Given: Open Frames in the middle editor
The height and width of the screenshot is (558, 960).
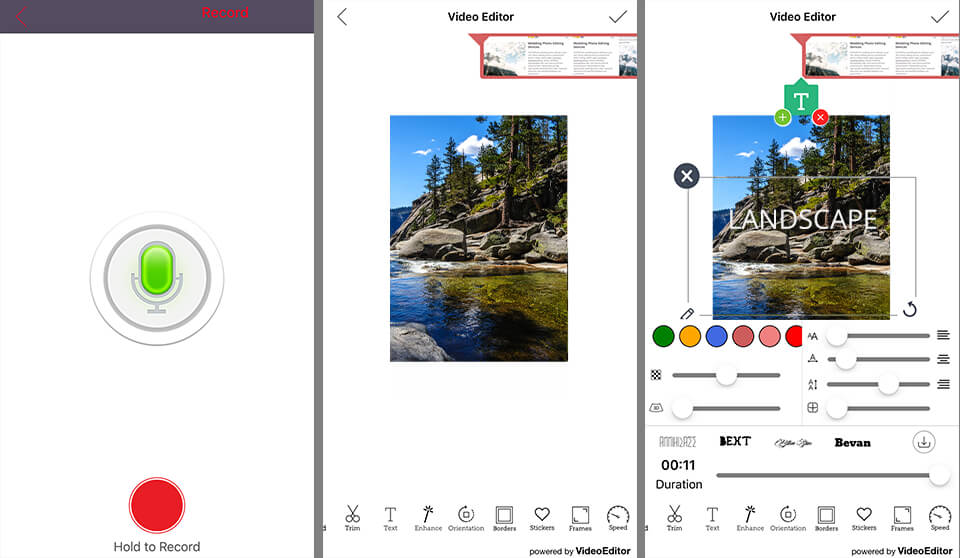Looking at the screenshot, I should point(580,518).
